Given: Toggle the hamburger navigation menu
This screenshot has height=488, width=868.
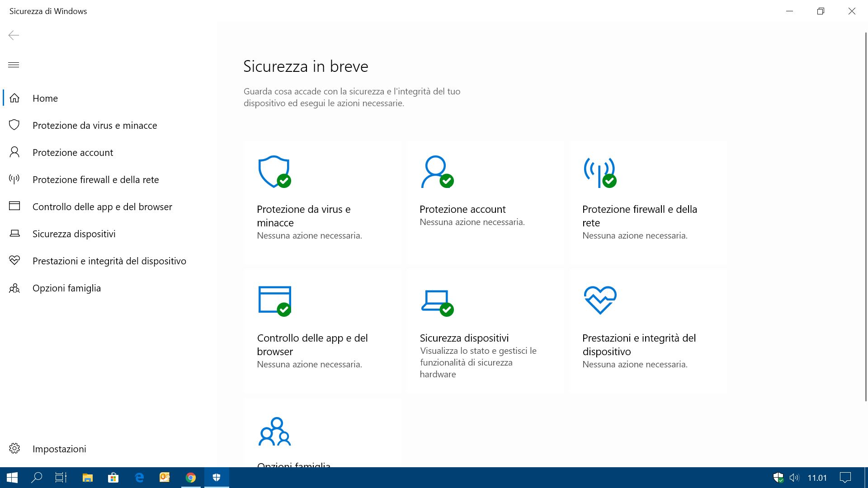Looking at the screenshot, I should click(x=14, y=65).
